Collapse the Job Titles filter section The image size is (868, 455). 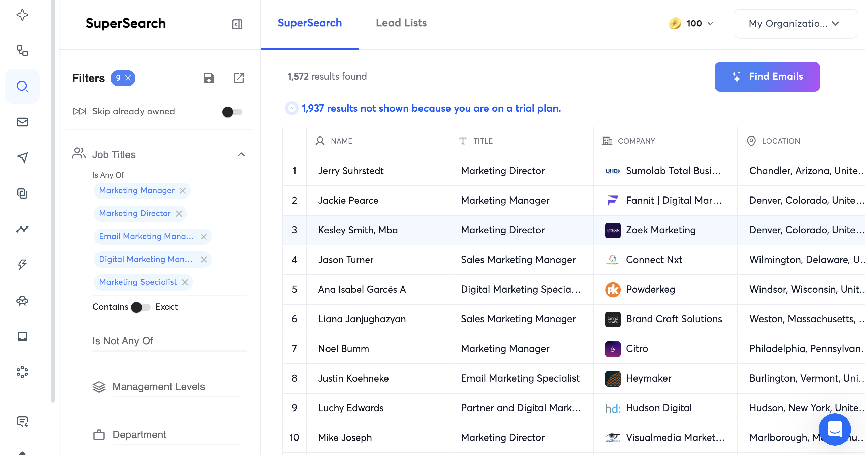(241, 154)
